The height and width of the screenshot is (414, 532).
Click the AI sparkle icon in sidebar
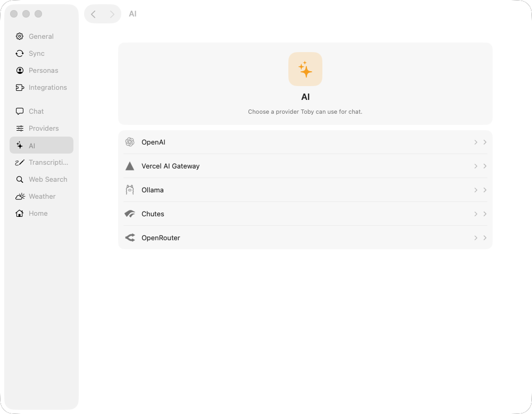(20, 146)
